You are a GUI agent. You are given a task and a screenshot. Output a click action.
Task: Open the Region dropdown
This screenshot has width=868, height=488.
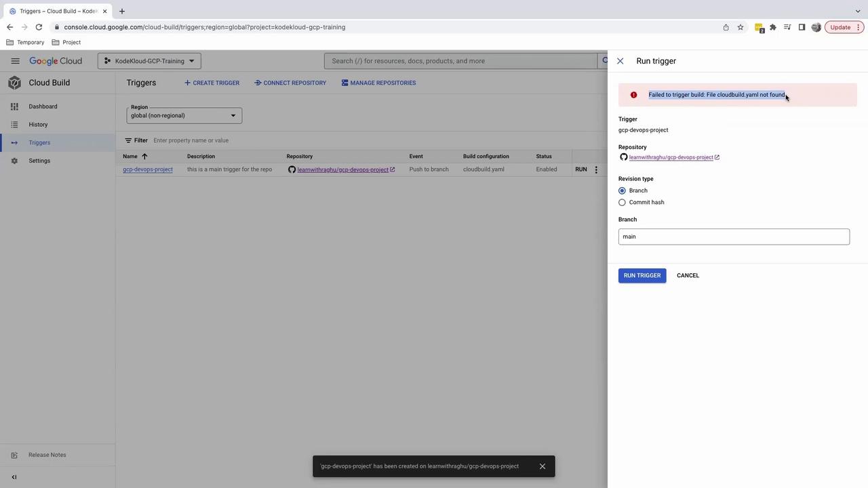[x=184, y=115]
